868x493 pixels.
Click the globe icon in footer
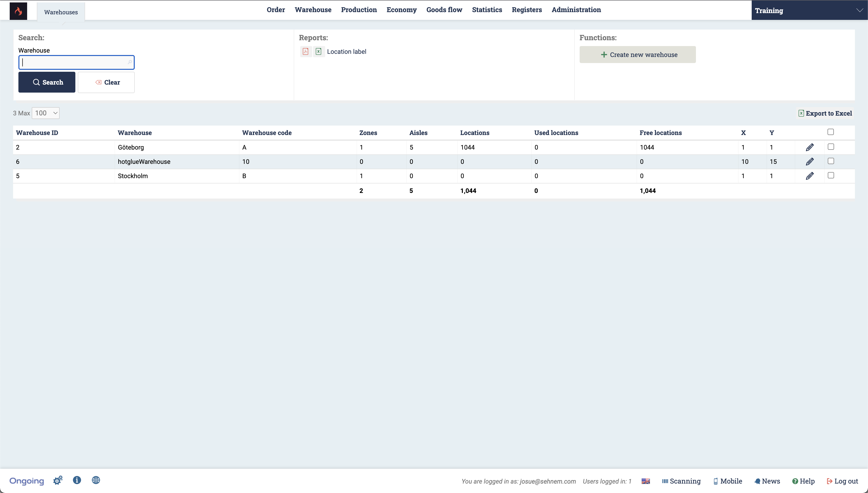tap(96, 480)
